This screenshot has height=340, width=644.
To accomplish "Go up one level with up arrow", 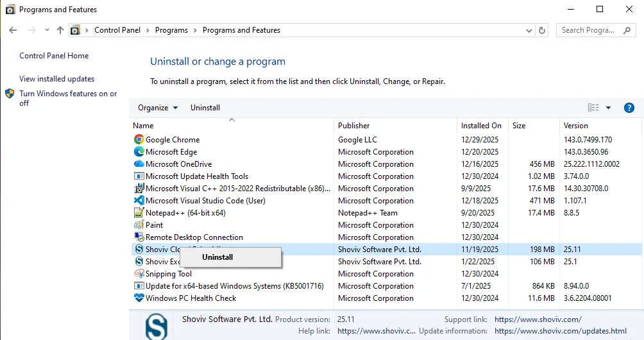I will (60, 30).
